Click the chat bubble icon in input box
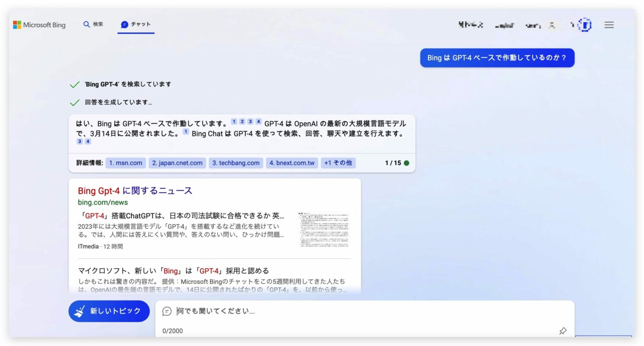The width and height of the screenshot is (644, 346). [x=167, y=311]
